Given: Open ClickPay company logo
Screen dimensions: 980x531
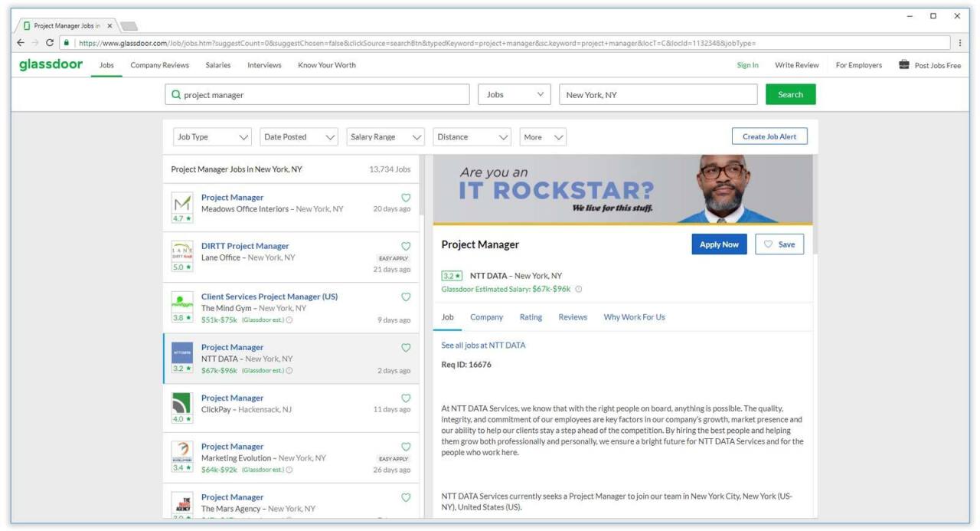Looking at the screenshot, I should tap(182, 403).
